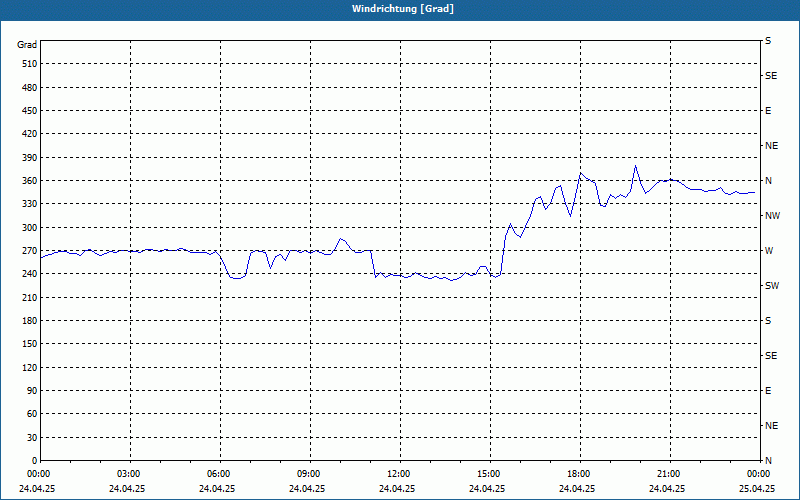800x500 pixels.
Task: Select the 240 axis value
Action: pos(30,274)
